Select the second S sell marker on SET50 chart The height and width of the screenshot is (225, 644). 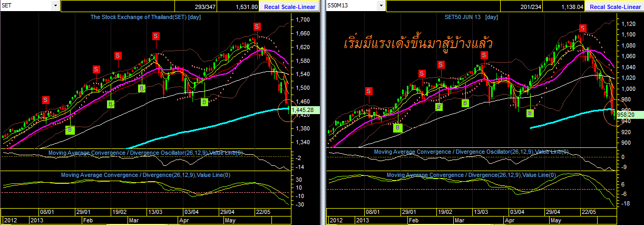pyautogui.click(x=422, y=73)
